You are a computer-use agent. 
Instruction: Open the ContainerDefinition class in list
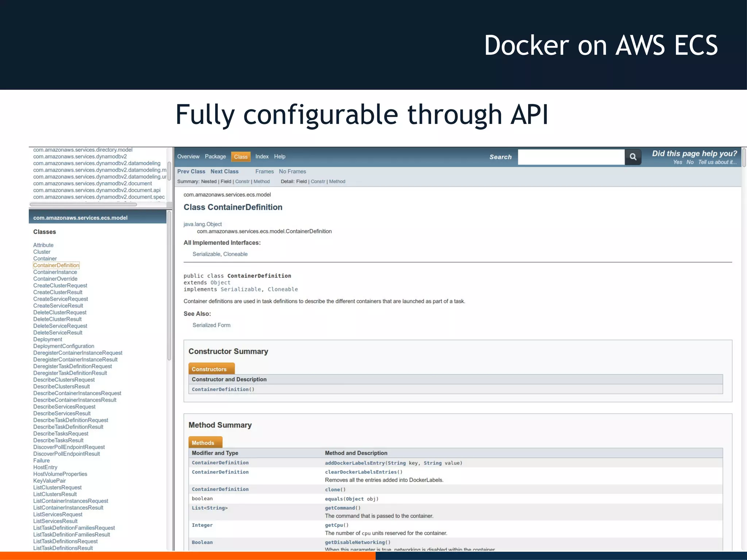56,265
